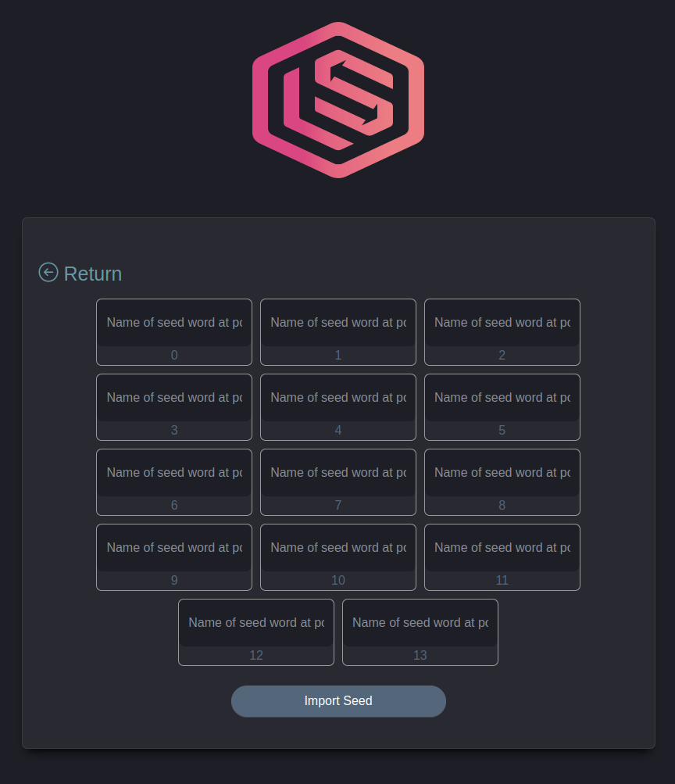Viewport: 675px width, 784px height.
Task: Focus the seed word field numbered 0
Action: pyautogui.click(x=174, y=323)
